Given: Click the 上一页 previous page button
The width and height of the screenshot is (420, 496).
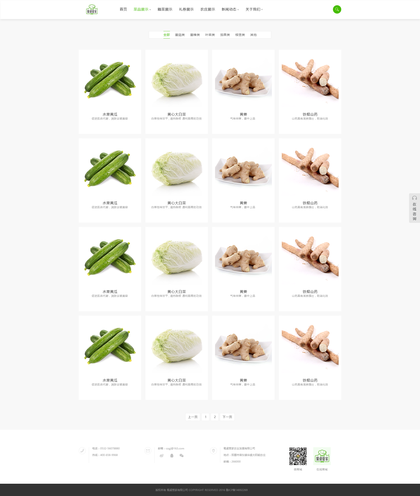Looking at the screenshot, I should tap(193, 417).
